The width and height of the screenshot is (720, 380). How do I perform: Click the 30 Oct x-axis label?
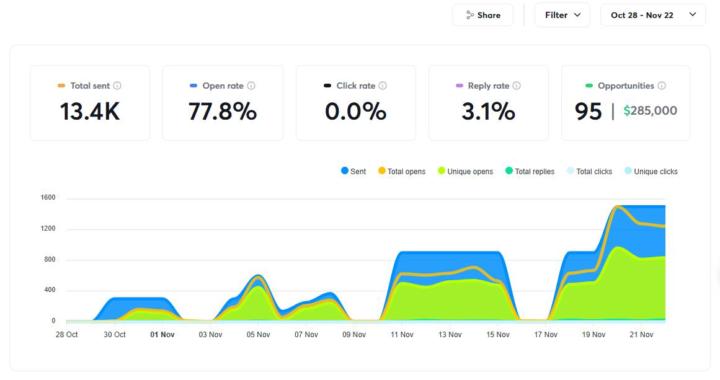pos(114,335)
